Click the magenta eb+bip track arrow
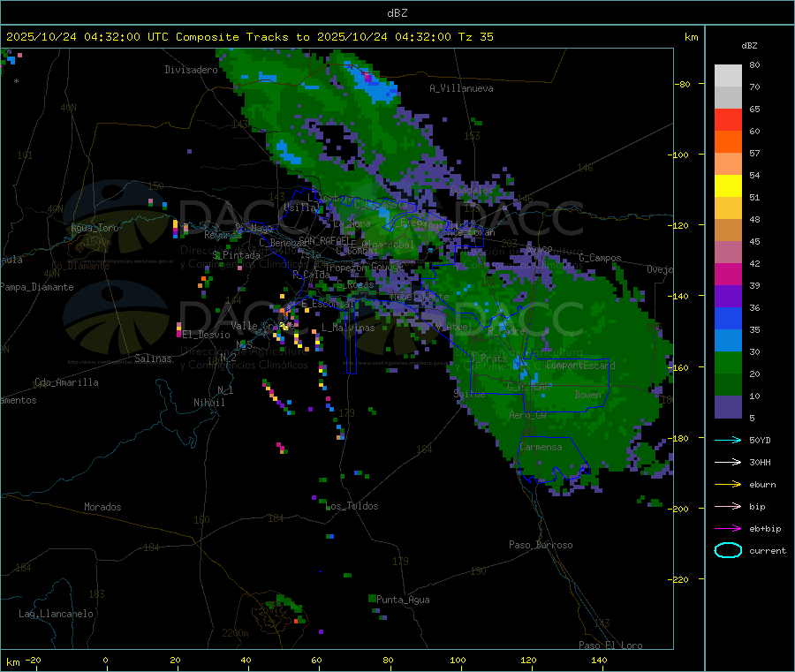The width and height of the screenshot is (795, 672). click(x=728, y=529)
